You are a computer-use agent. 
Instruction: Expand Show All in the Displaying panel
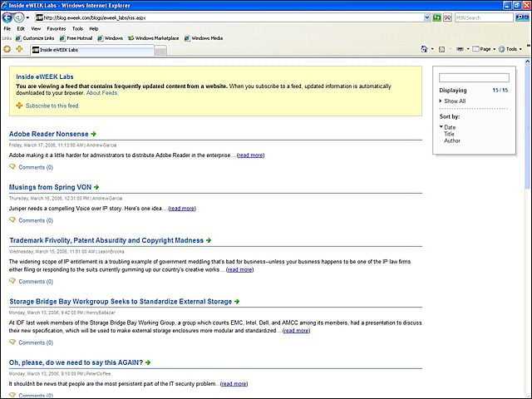tap(455, 101)
